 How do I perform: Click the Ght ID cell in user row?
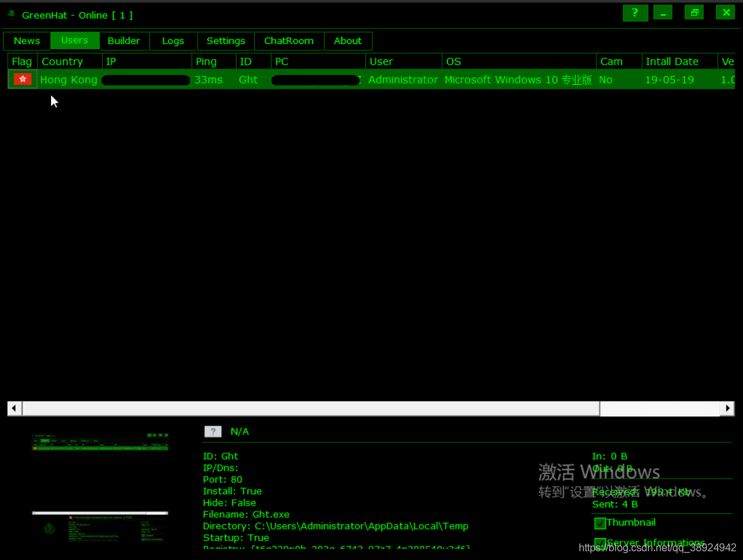(x=248, y=80)
